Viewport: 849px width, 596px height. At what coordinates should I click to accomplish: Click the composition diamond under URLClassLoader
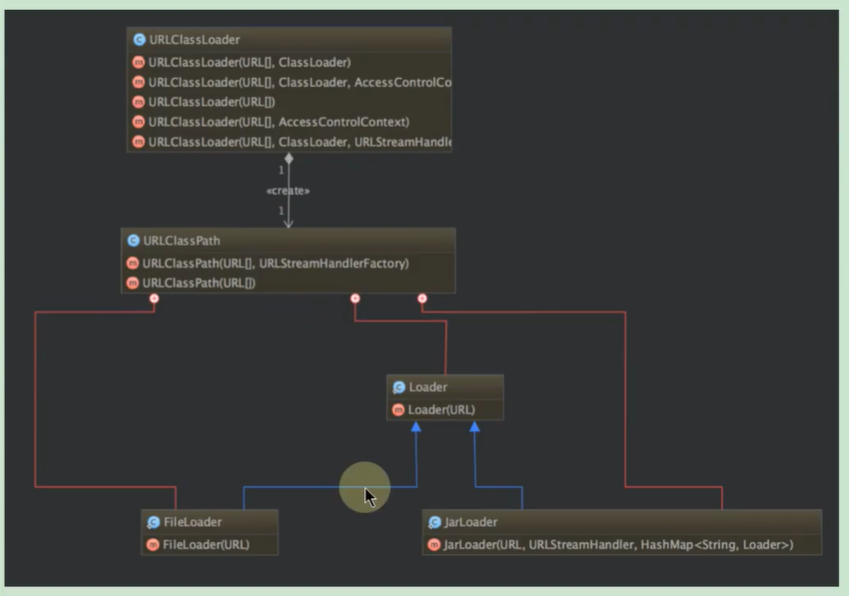[289, 158]
